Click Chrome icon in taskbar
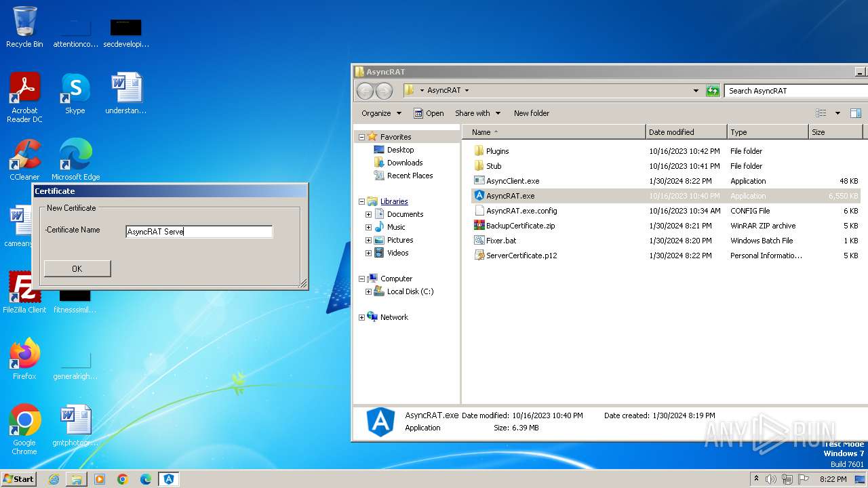This screenshot has width=868, height=488. [x=123, y=479]
